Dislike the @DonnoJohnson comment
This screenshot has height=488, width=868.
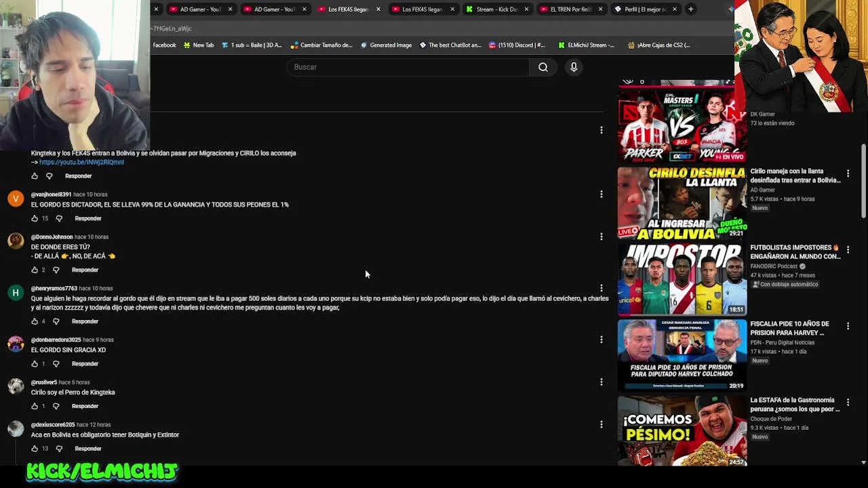pyautogui.click(x=56, y=270)
